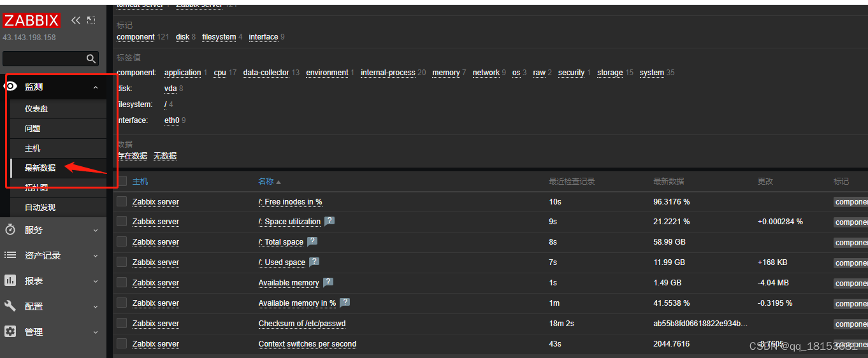Check the Checksum of /etc/passwd row
The image size is (868, 358).
pyautogui.click(x=122, y=323)
